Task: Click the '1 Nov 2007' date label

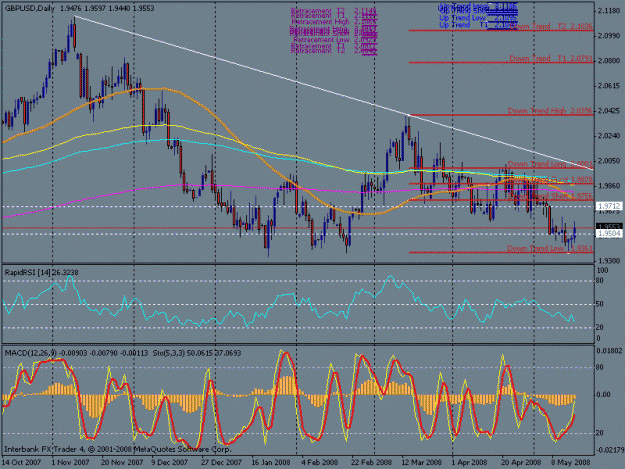Action: (x=70, y=462)
